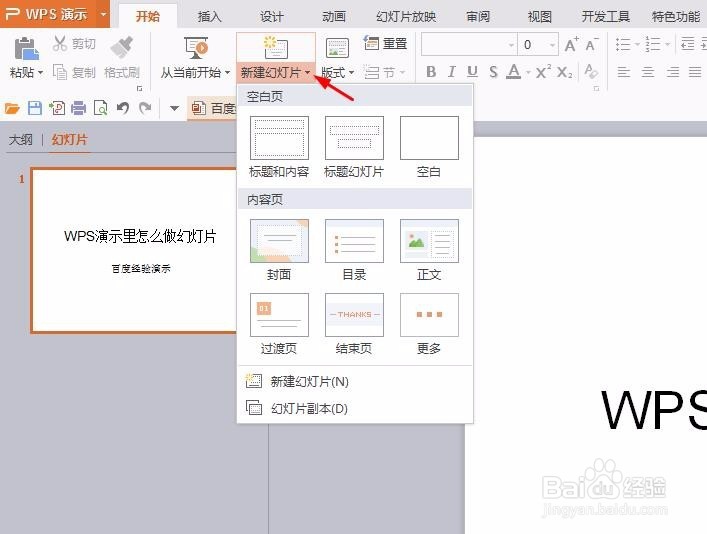
Task: Click the Copy icon
Action: [x=60, y=72]
